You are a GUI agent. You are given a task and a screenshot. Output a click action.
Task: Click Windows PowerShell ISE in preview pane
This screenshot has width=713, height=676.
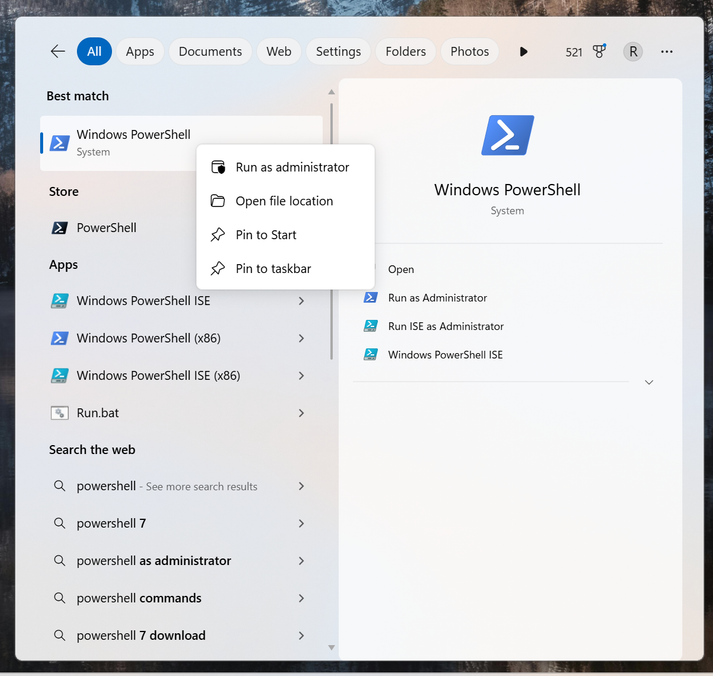pos(445,355)
